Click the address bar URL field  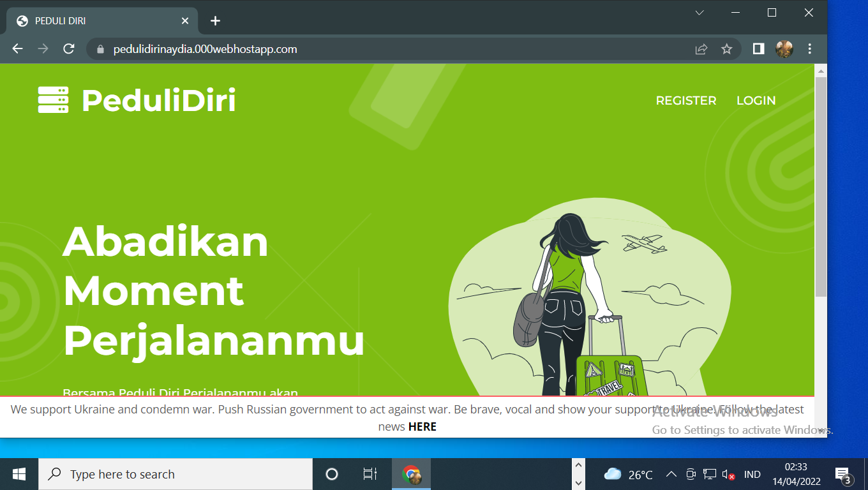tap(383, 49)
